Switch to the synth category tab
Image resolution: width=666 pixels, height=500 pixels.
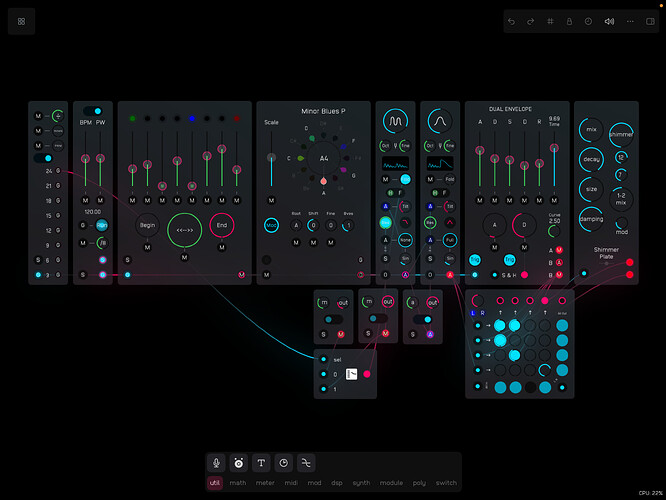coord(360,483)
